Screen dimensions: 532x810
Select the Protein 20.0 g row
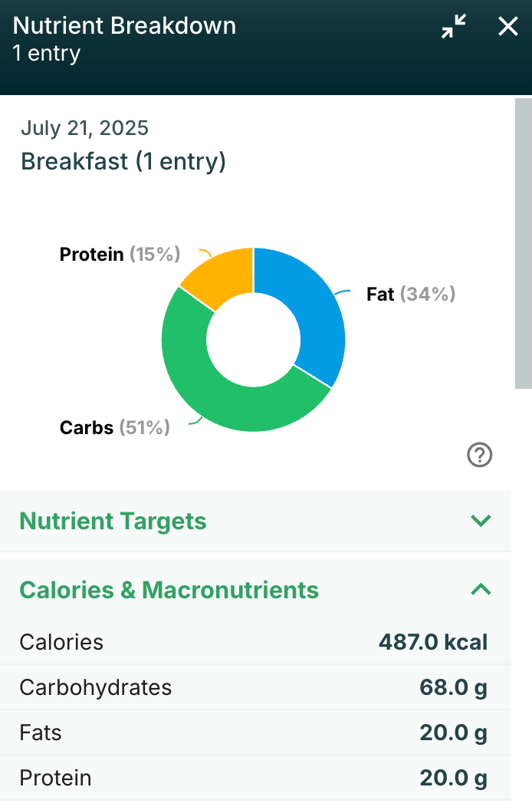[x=253, y=778]
